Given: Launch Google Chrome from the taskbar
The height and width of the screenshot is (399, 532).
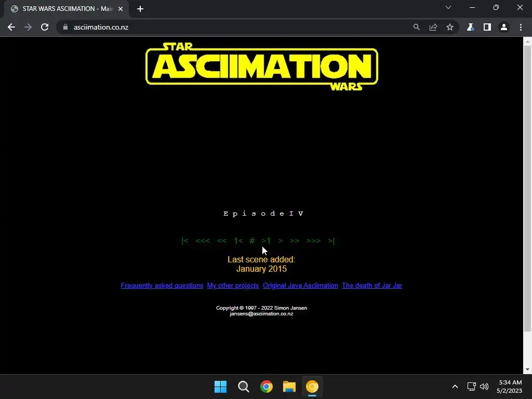Looking at the screenshot, I should tap(267, 387).
